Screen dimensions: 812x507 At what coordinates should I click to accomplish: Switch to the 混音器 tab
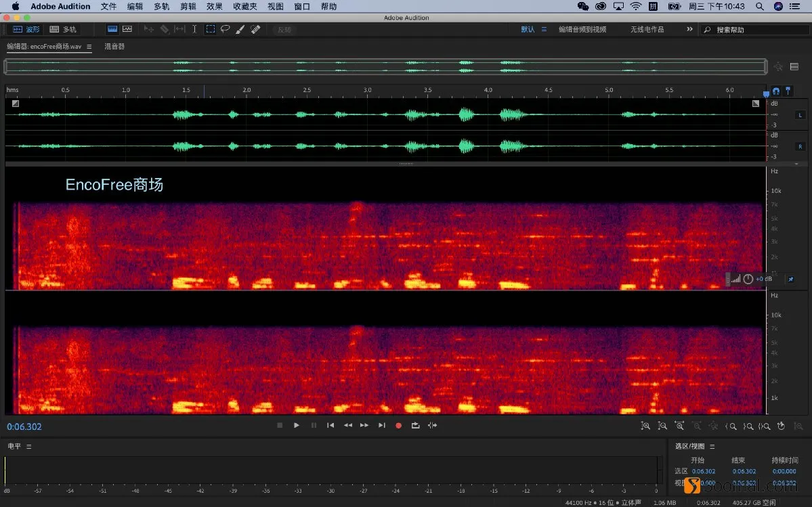114,46
